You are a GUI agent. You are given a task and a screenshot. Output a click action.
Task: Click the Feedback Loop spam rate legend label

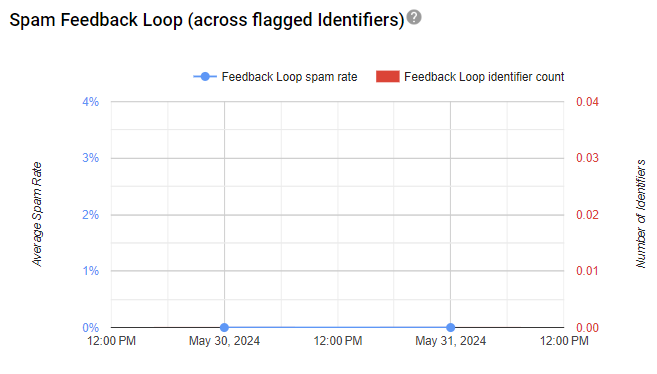tap(289, 77)
